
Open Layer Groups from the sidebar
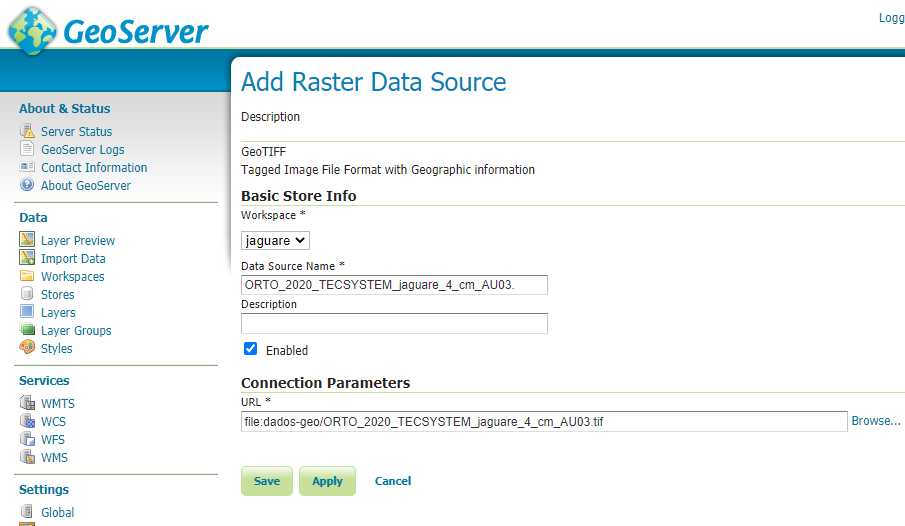pyautogui.click(x=76, y=330)
